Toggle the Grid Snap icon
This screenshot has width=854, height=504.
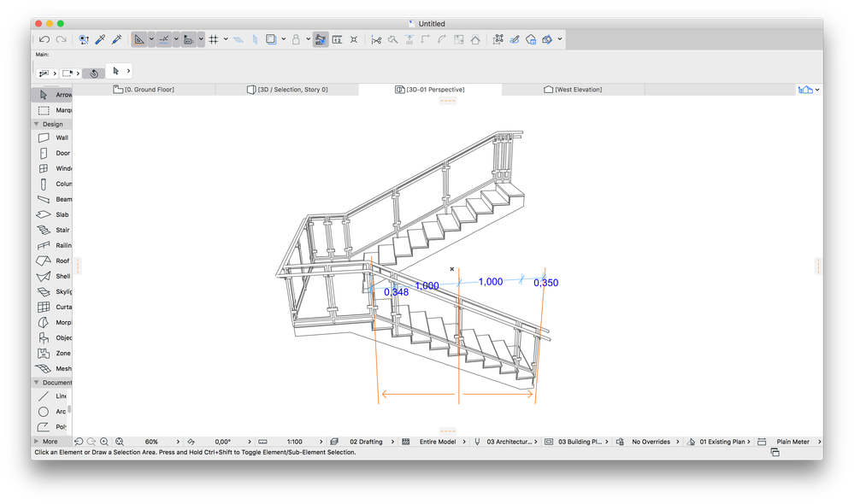tap(214, 39)
